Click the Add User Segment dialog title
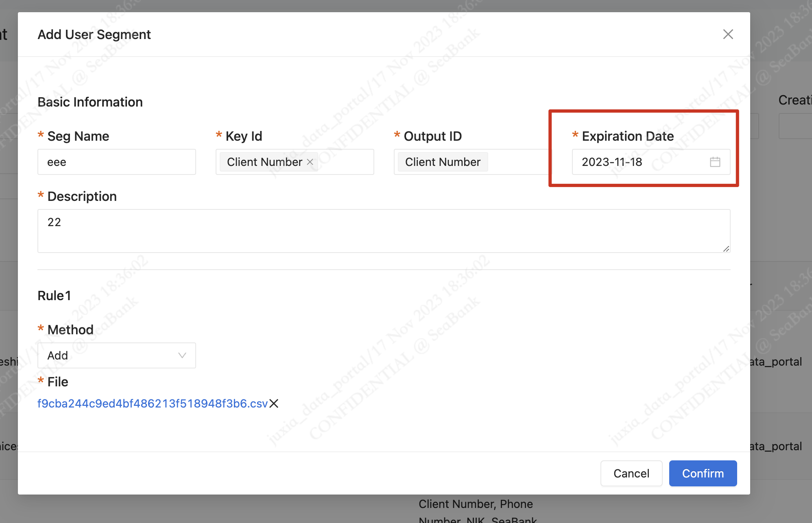 click(94, 35)
